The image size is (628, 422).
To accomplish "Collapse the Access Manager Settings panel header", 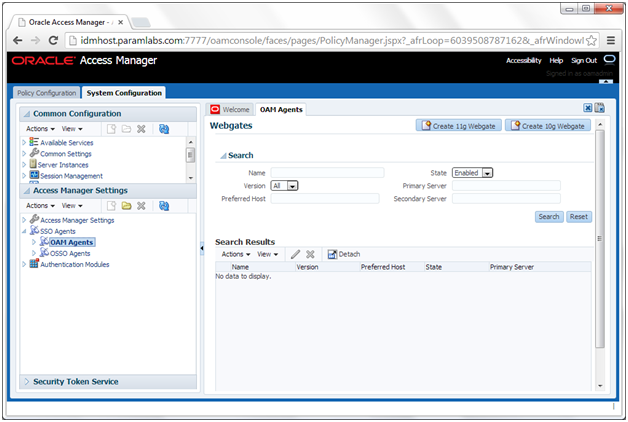I will (x=27, y=191).
